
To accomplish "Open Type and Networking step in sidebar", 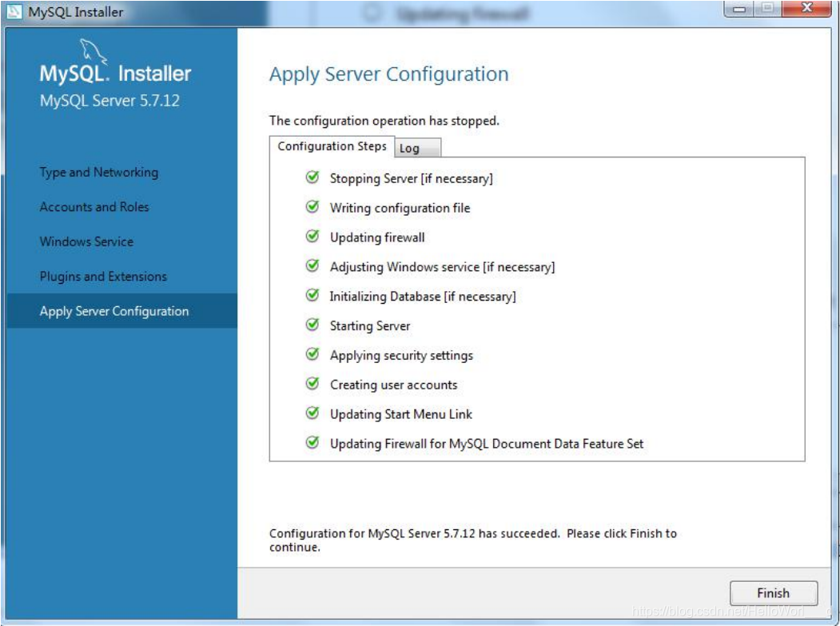I will click(99, 172).
